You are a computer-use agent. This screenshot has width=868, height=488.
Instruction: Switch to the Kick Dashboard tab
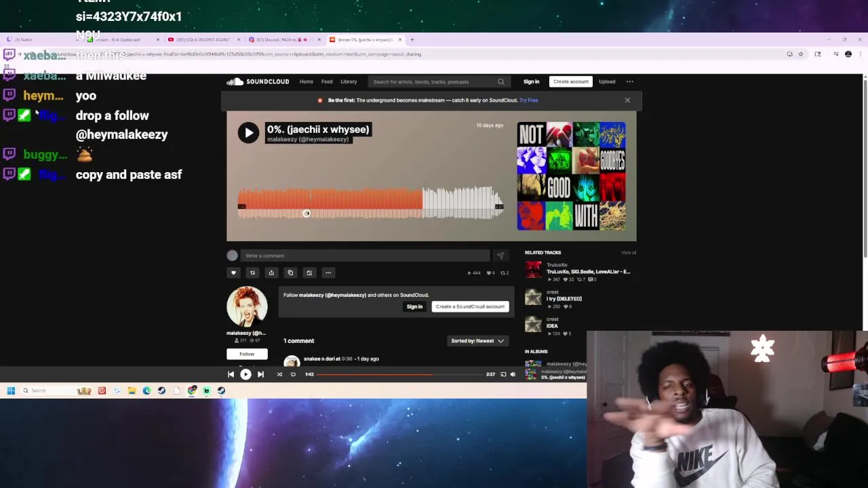click(122, 39)
